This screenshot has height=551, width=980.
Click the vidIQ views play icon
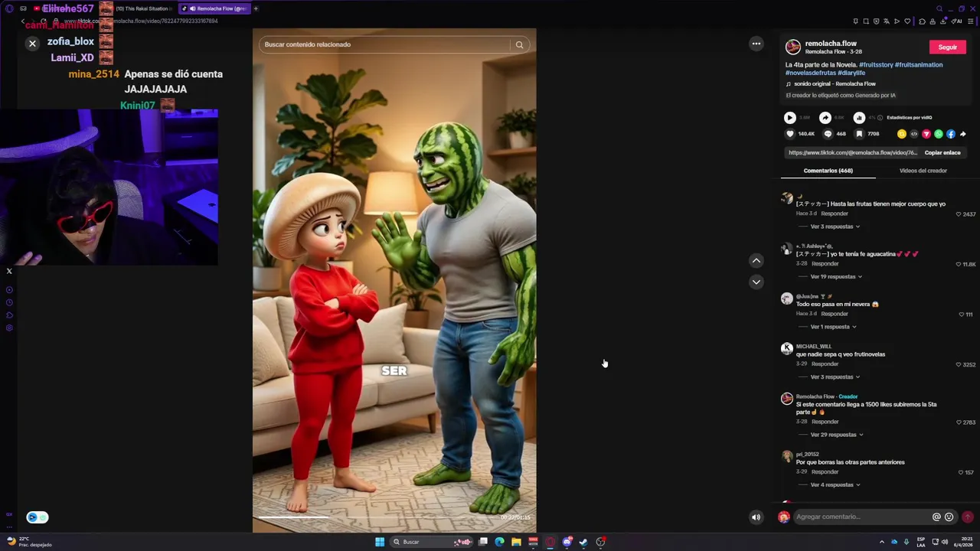pos(790,118)
